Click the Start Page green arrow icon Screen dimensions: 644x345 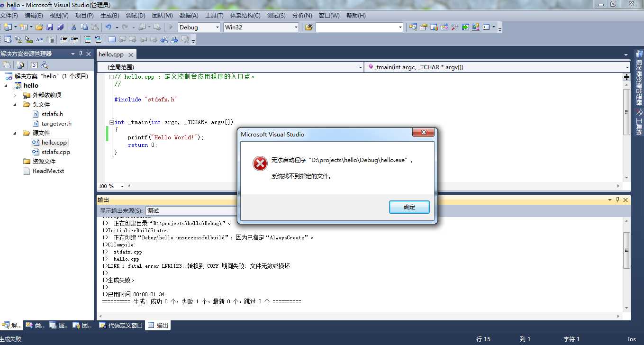465,27
